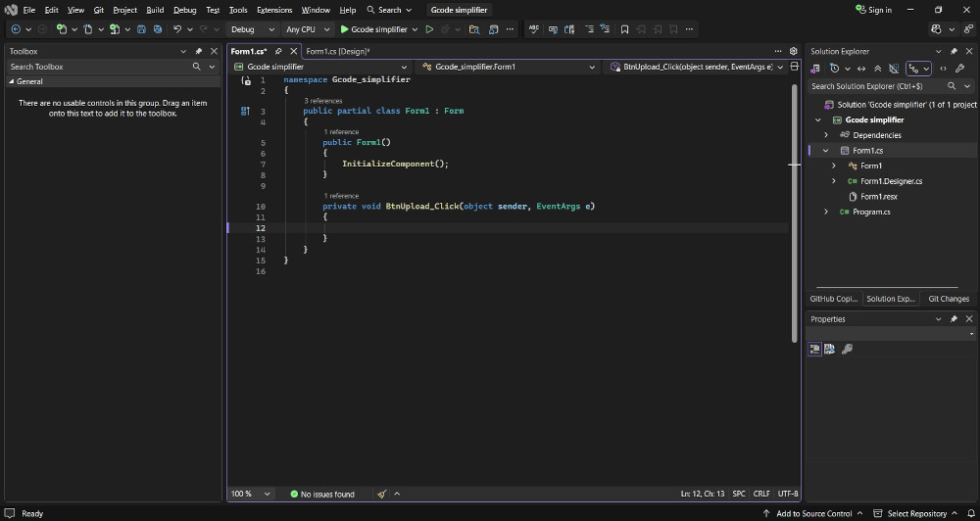Open editor settings gear icon
This screenshot has height=521, width=980.
793,51
